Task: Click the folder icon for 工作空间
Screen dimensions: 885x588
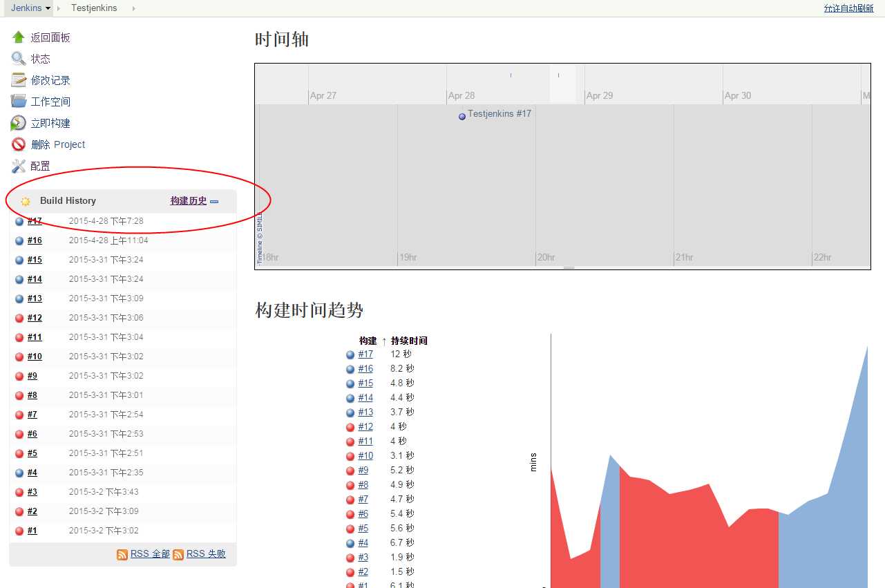Action: tap(19, 102)
